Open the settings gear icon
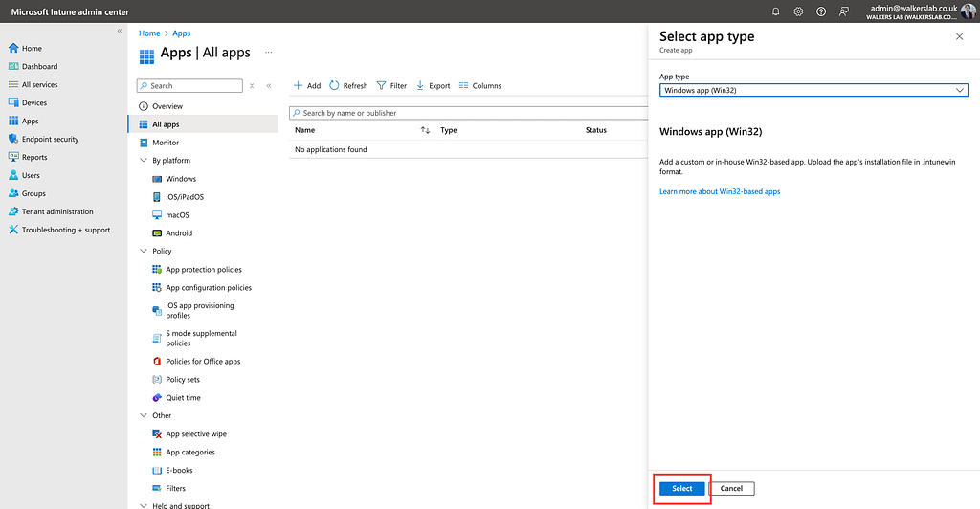 (x=799, y=11)
